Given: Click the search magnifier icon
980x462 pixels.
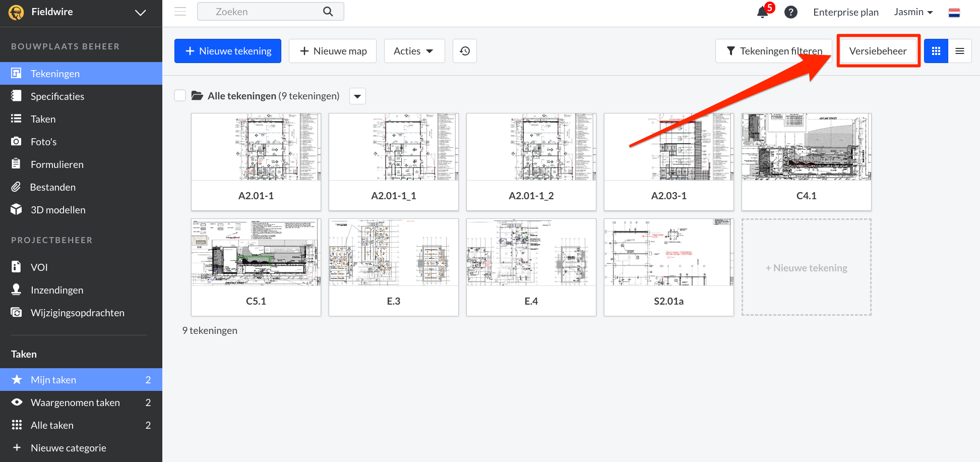Looking at the screenshot, I should [328, 12].
